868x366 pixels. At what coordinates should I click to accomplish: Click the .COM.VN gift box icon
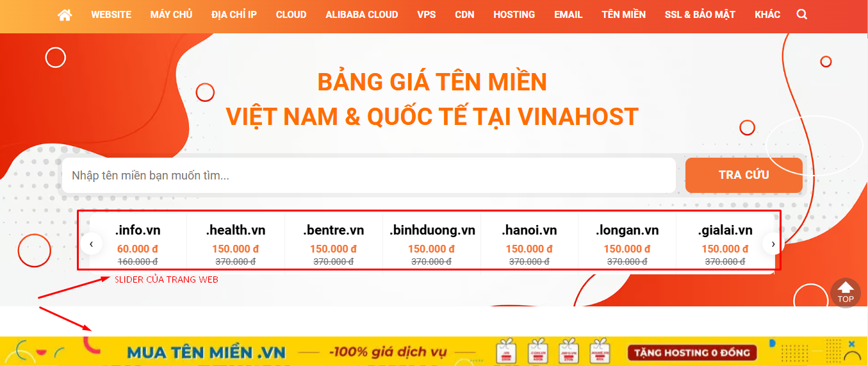click(x=539, y=351)
